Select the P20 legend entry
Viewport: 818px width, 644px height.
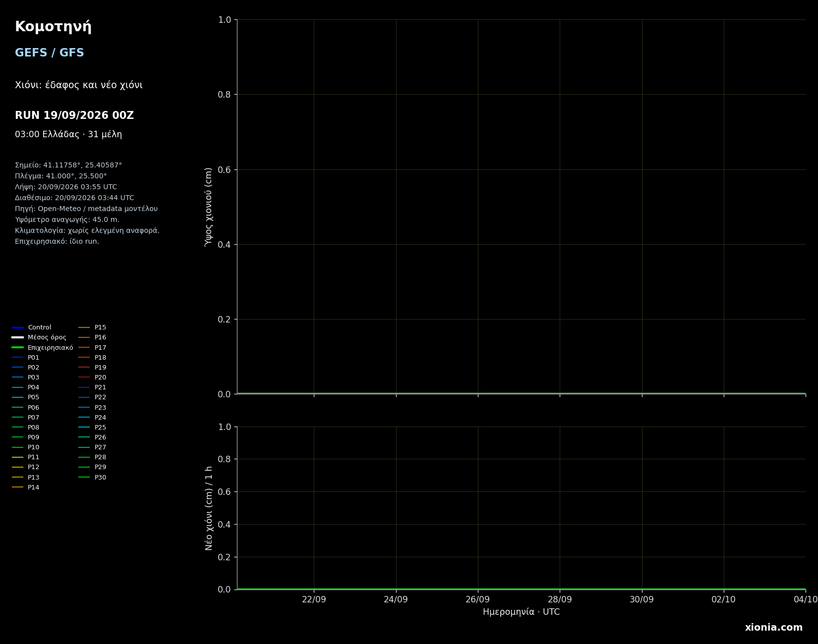[92, 377]
